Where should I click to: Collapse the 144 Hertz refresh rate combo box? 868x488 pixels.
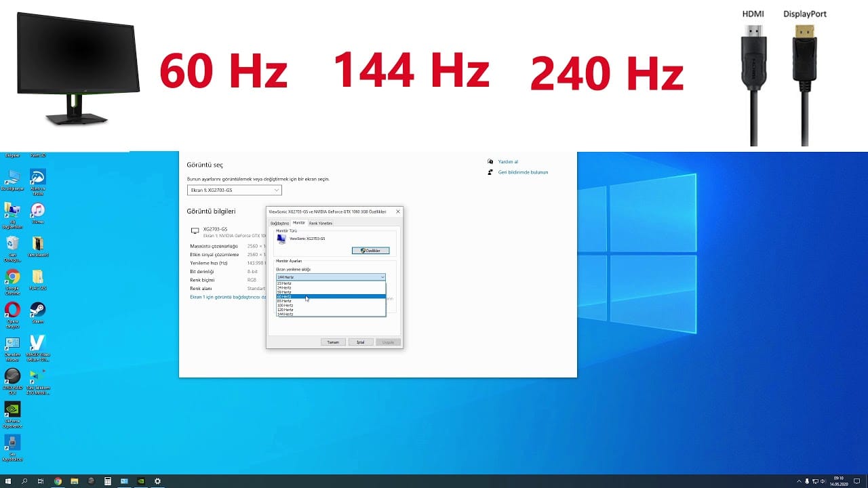tap(330, 277)
